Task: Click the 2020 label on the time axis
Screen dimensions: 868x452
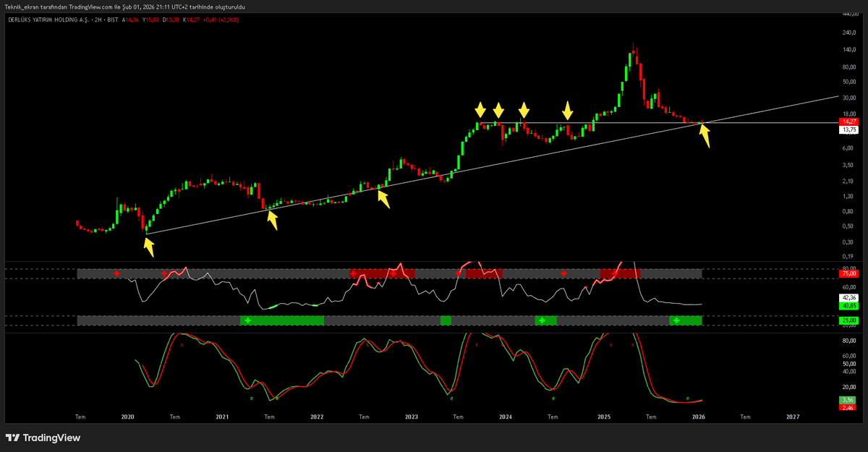Action: click(127, 417)
